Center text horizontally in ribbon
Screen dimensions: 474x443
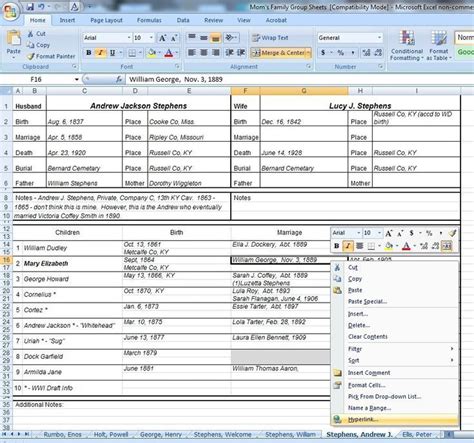tap(204, 53)
